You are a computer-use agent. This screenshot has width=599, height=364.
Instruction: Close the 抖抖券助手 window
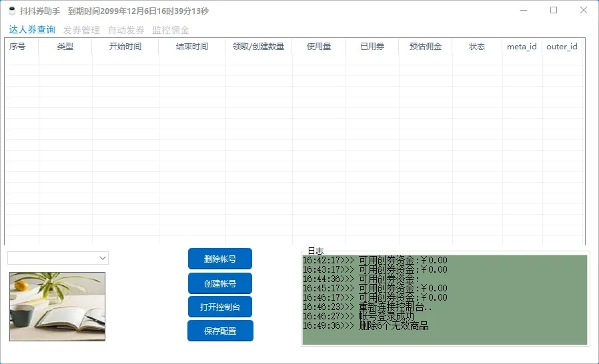pyautogui.click(x=584, y=10)
